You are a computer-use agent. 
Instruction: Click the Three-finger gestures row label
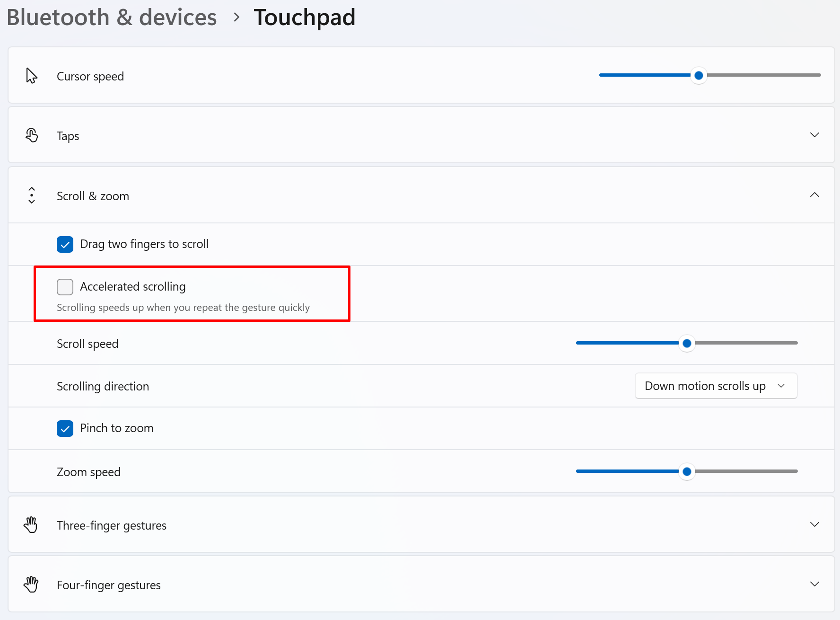(x=112, y=525)
